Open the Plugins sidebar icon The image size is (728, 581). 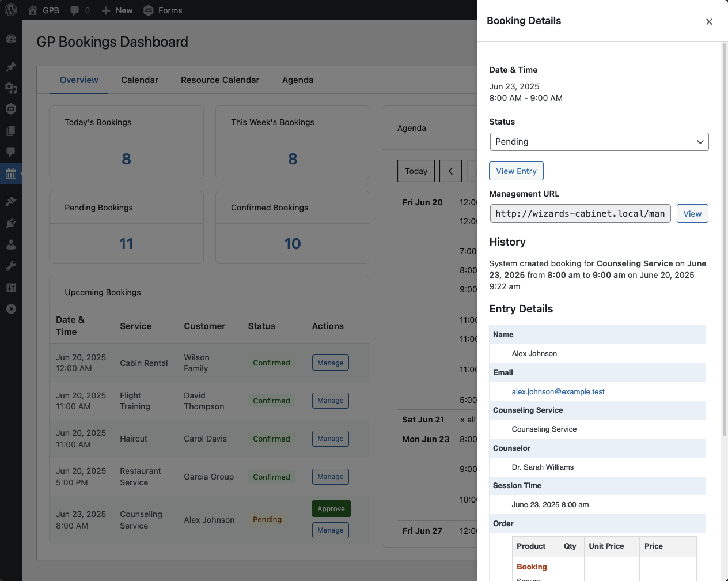(11, 223)
